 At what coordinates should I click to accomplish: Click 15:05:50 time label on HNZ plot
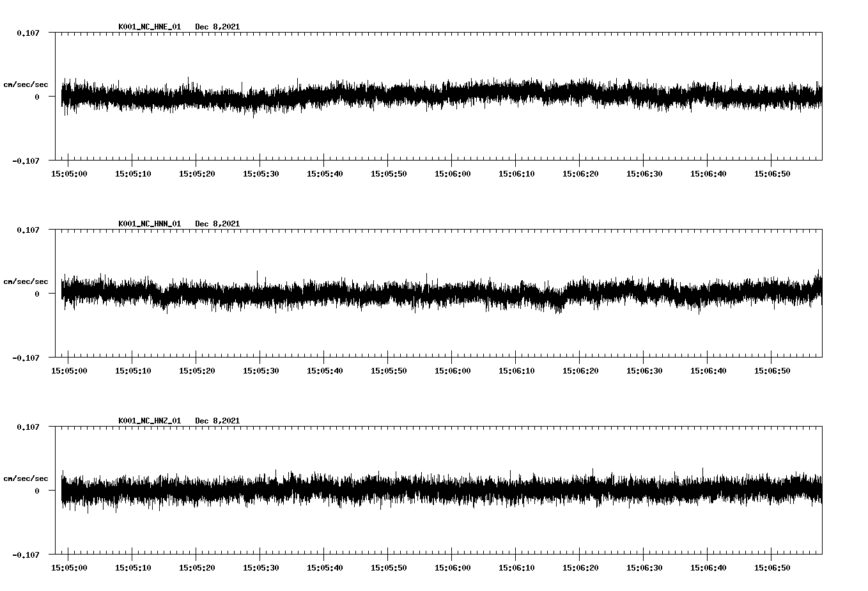(389, 568)
